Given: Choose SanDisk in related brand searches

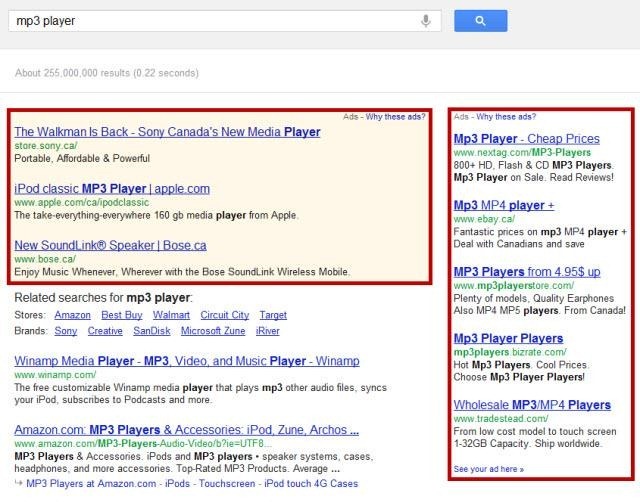Looking at the screenshot, I should tap(154, 331).
